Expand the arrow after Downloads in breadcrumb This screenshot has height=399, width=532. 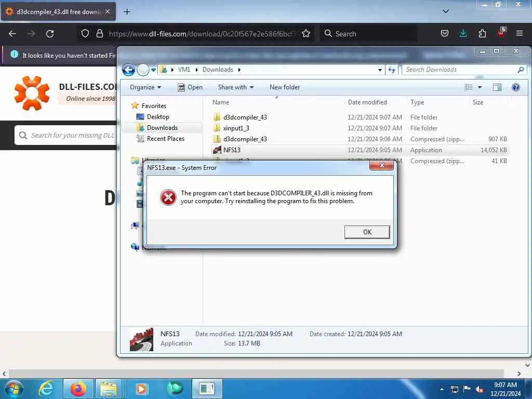pos(239,70)
